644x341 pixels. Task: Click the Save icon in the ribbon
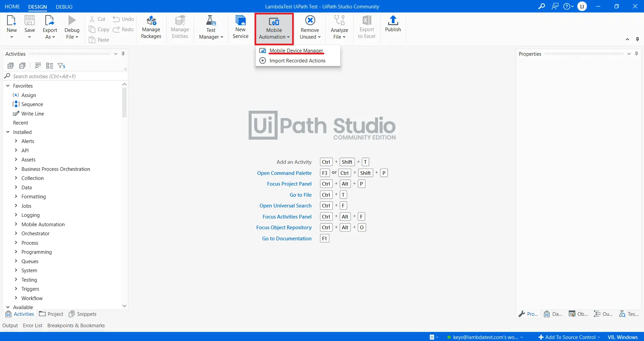[30, 21]
